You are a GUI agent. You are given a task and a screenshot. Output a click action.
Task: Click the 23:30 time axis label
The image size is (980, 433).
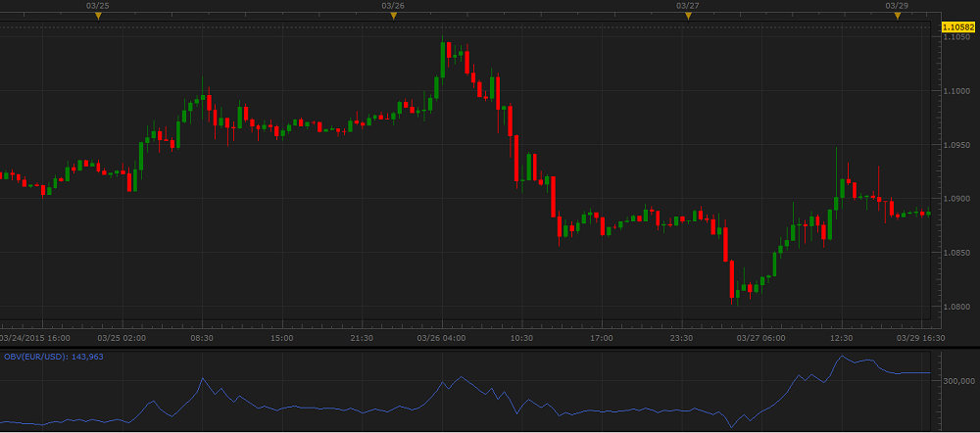681,338
